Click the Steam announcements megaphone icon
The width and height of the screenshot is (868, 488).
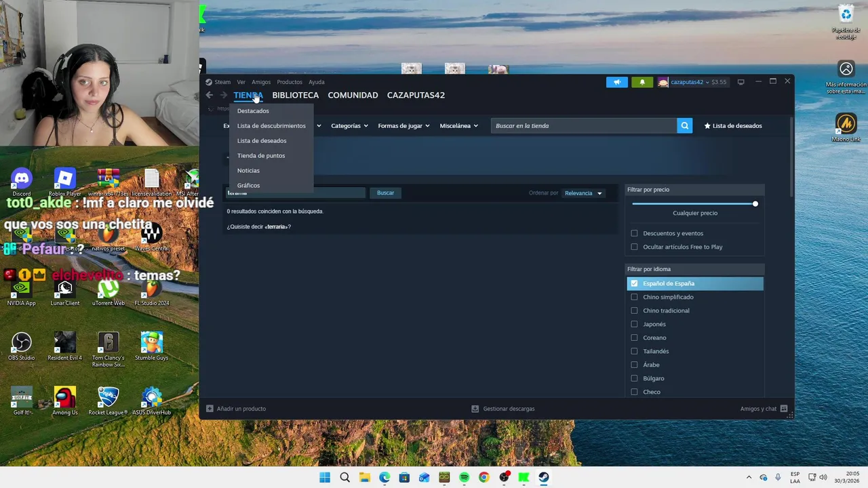click(617, 82)
